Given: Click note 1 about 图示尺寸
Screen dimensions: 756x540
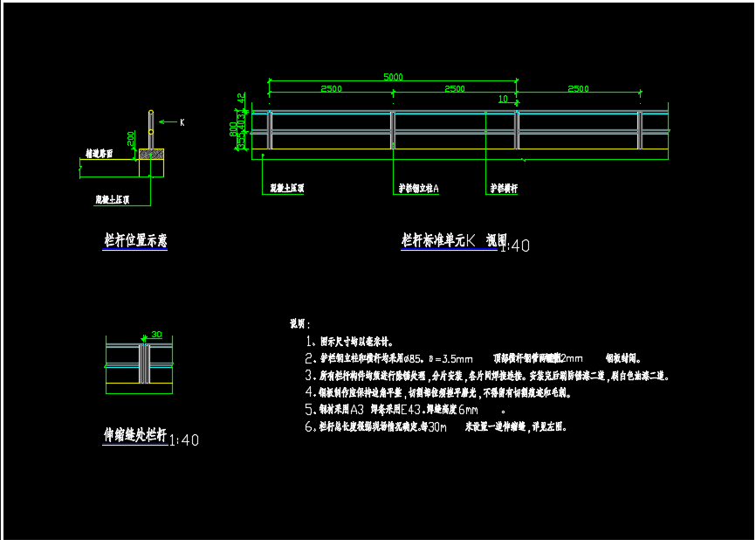Looking at the screenshot, I should 349,342.
